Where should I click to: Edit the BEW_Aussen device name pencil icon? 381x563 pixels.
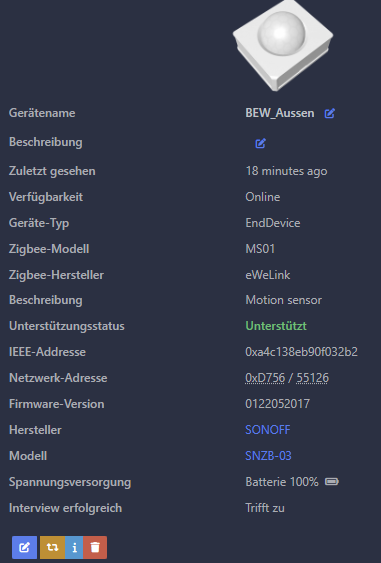coord(330,113)
